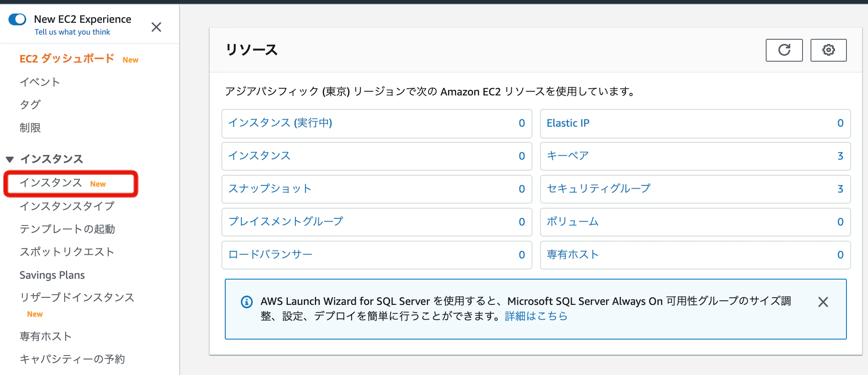Click the ロードバランサー count 0
The image size is (868, 375).
click(x=522, y=255)
